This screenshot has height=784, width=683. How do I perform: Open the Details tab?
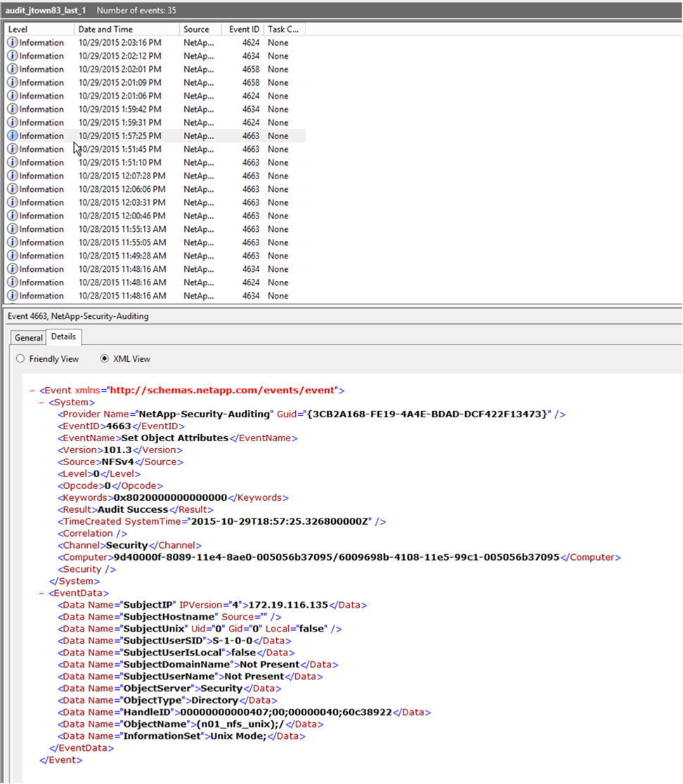(x=63, y=337)
